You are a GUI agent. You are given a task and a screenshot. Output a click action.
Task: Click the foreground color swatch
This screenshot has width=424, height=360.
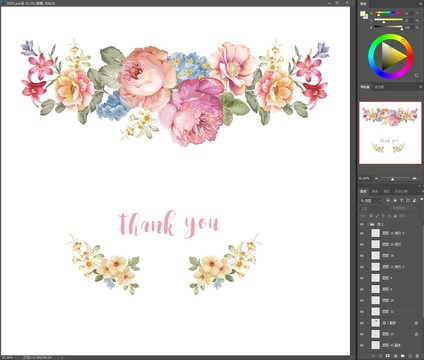362,13
